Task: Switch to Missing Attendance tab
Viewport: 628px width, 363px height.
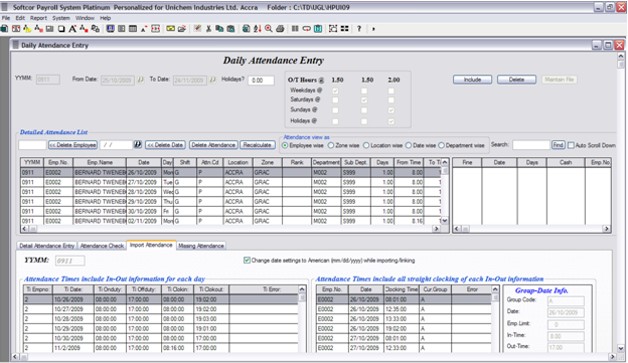Action: click(x=201, y=246)
